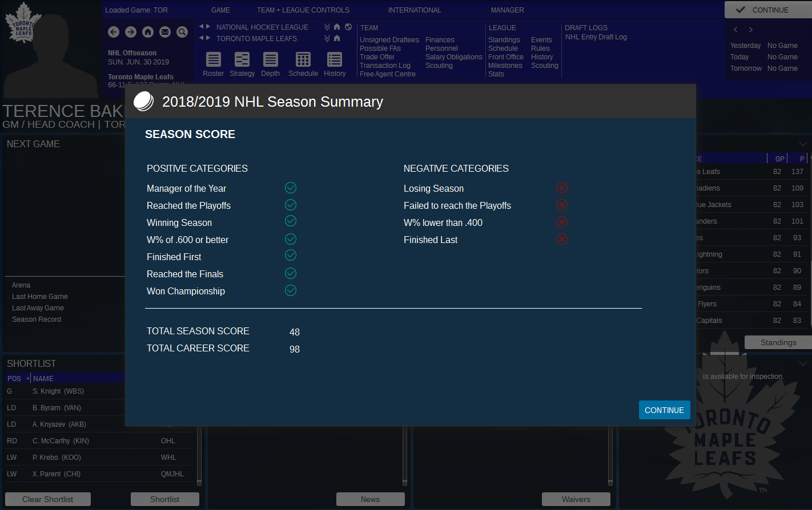Click the Clear Shortlist button

tap(48, 499)
